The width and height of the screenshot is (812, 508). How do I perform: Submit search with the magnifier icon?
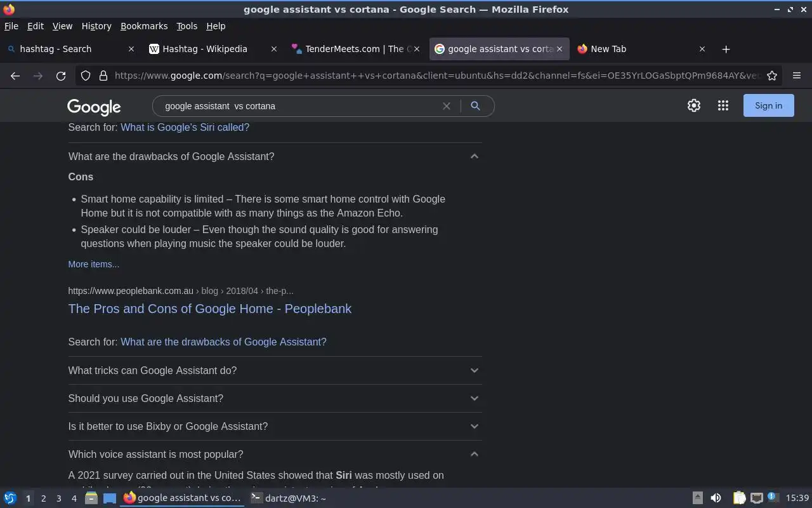coord(475,106)
